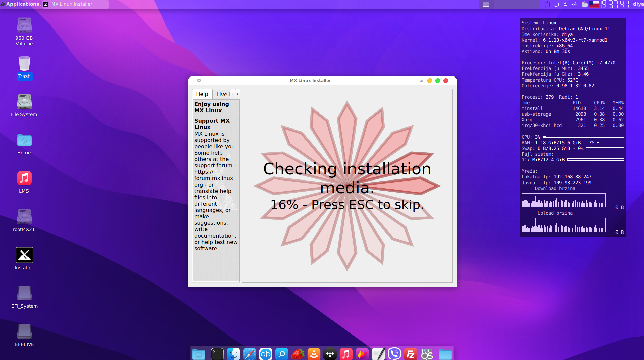Select the first workspace in the pager
This screenshot has height=360, width=644.
click(486, 4)
